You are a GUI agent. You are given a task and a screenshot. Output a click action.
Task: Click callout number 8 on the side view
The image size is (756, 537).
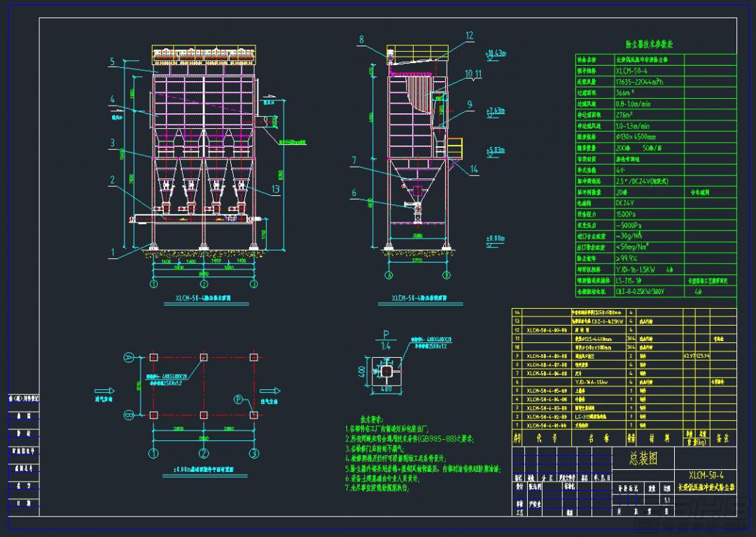[362, 39]
